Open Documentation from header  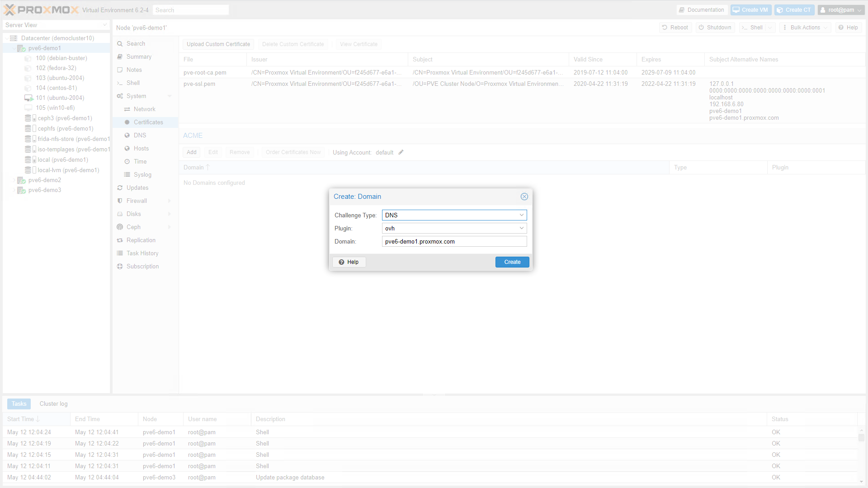pos(701,10)
